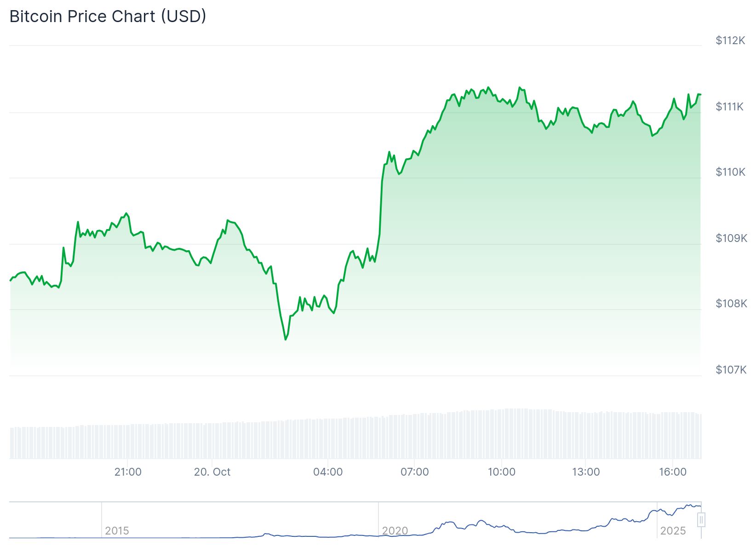The image size is (756, 552).
Task: Click the 10:00 time axis label
Action: coord(501,472)
